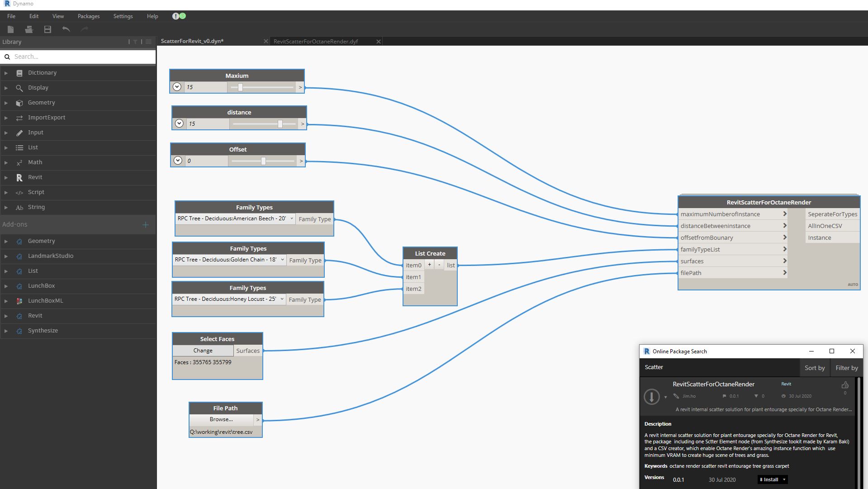Click the Maxium slider handle
868x489 pixels.
(x=240, y=87)
